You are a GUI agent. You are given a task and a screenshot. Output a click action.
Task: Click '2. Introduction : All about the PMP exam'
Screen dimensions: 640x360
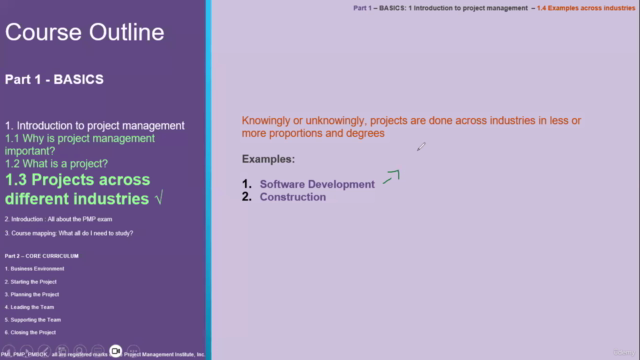pyautogui.click(x=58, y=219)
